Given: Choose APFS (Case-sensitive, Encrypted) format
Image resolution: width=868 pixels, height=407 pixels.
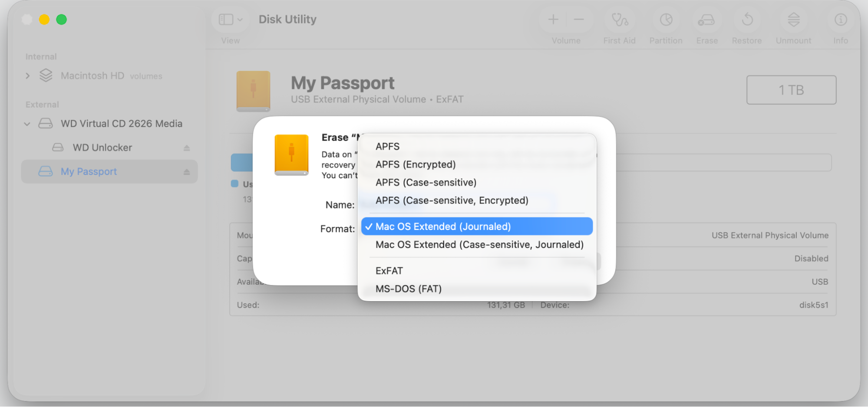Looking at the screenshot, I should click(x=477, y=200).
